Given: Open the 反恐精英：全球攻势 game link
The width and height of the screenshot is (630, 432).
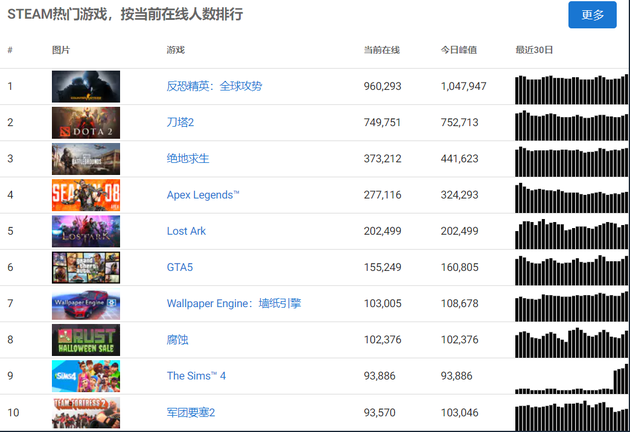Looking at the screenshot, I should [214, 86].
